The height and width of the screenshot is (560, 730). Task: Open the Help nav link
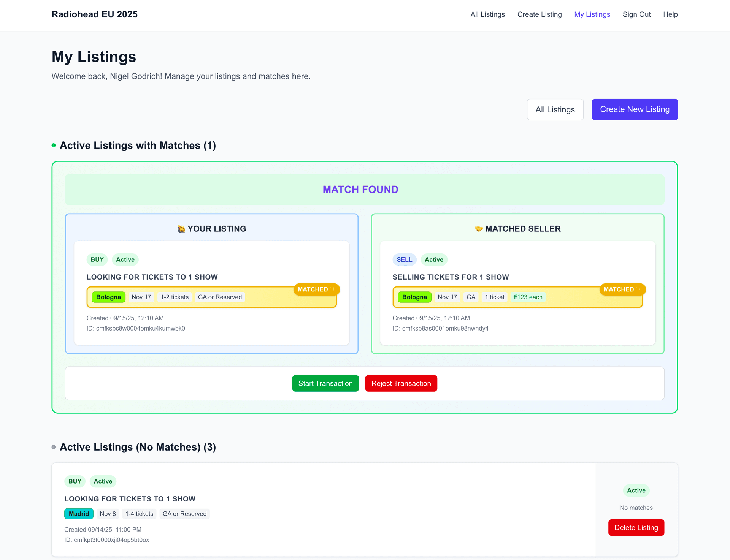pyautogui.click(x=670, y=14)
